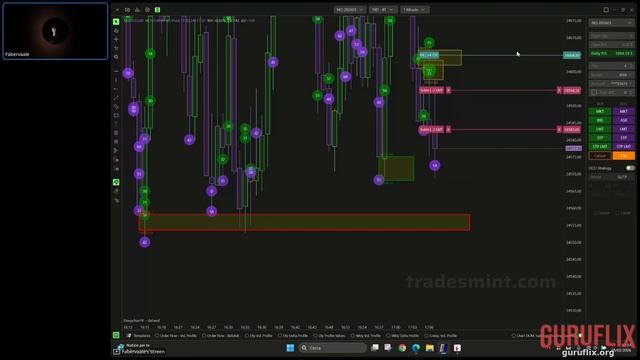Click the green BID button
Image resolution: width=640 pixels, height=360 pixels.
(600, 120)
